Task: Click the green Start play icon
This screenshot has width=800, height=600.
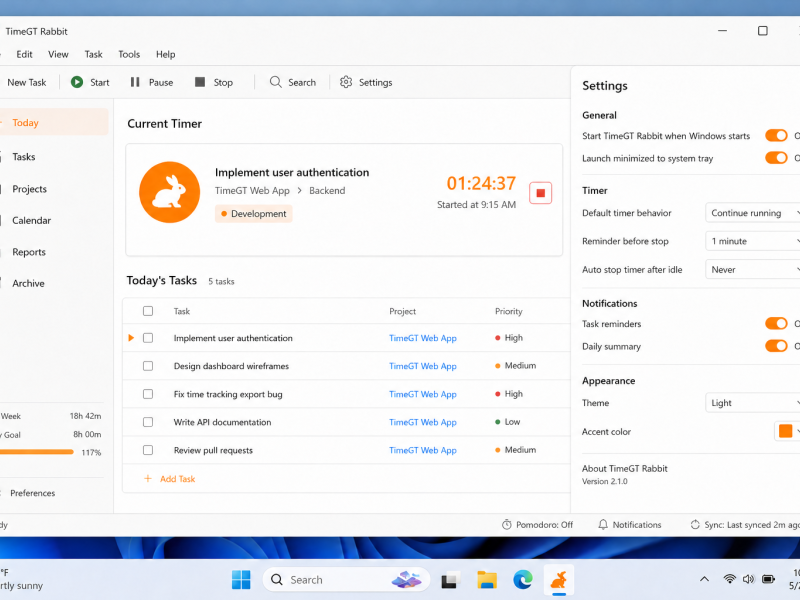Action: (77, 82)
